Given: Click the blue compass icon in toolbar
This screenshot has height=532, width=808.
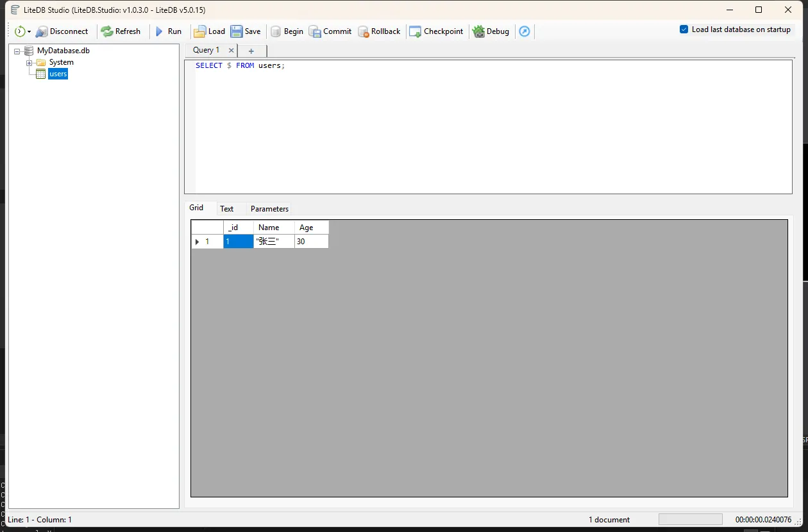Looking at the screenshot, I should (x=525, y=31).
